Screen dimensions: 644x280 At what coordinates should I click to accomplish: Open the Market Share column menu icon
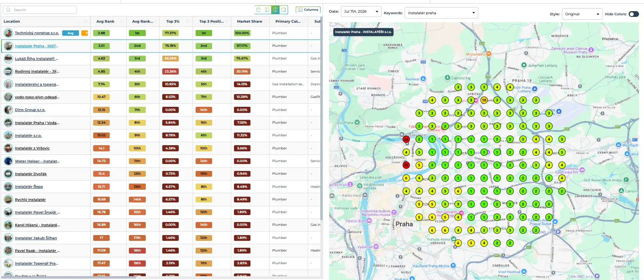[x=265, y=22]
